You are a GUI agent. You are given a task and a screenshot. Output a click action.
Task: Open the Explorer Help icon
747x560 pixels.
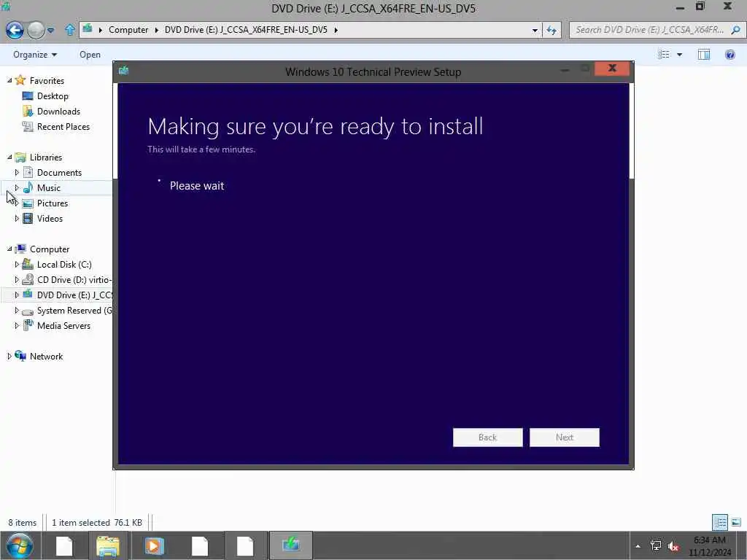[x=729, y=54]
